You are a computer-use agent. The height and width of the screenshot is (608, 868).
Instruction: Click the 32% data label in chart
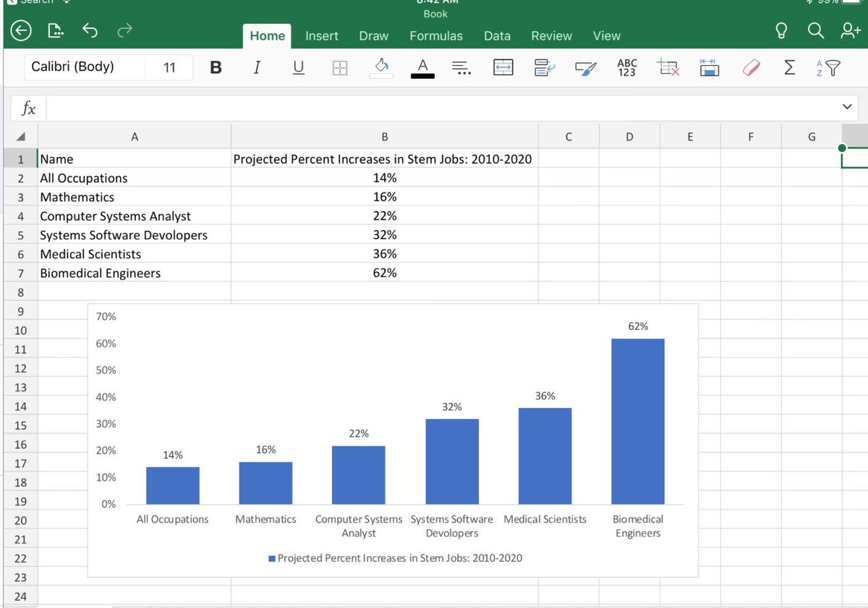pos(452,408)
